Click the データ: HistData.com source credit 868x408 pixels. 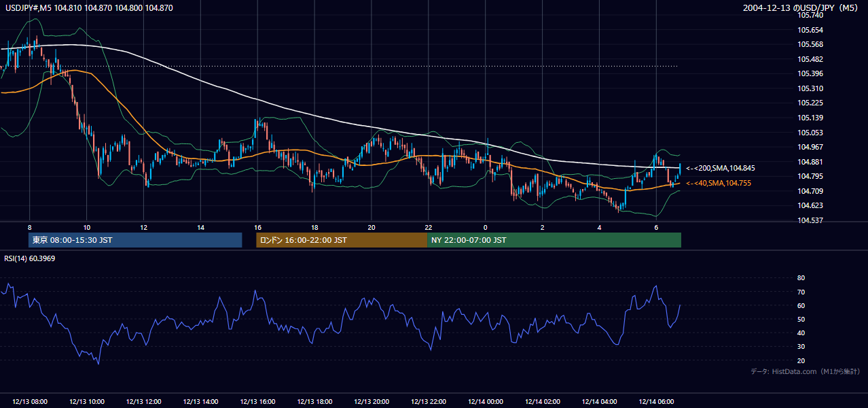[x=805, y=371]
